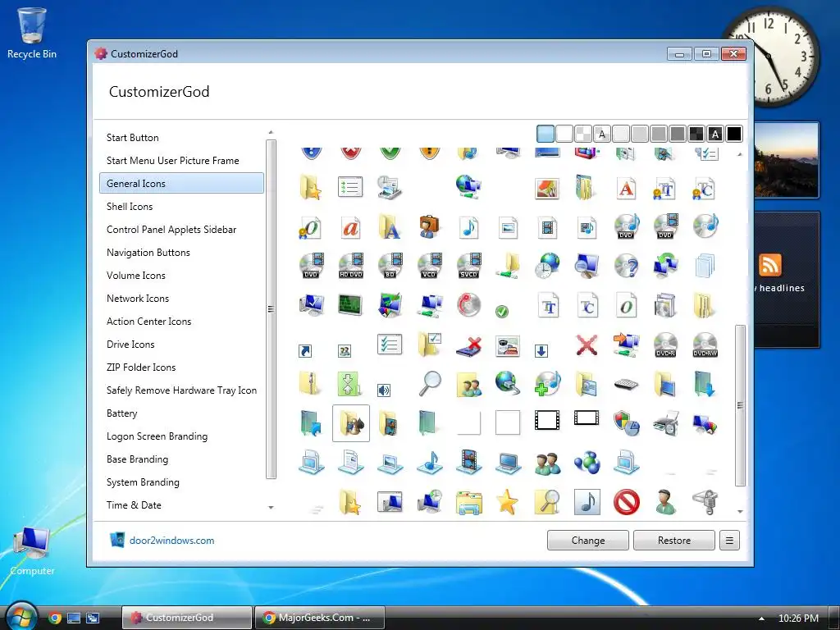Viewport: 840px width, 630px height.
Task: Pick the shortcut arrow overlay icon
Action: [x=305, y=351]
